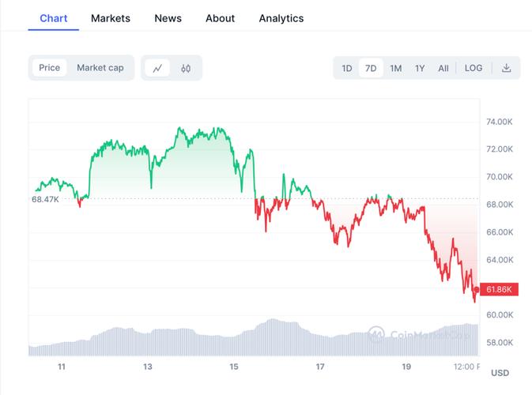532x395 pixels.
Task: Select the 7D time range
Action: [371, 68]
